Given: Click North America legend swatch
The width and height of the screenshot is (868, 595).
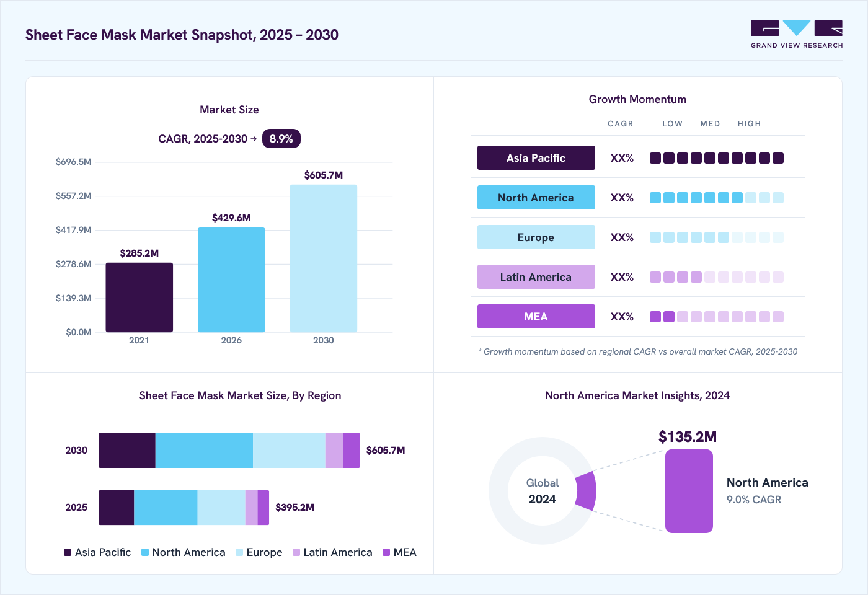Looking at the screenshot, I should point(145,552).
